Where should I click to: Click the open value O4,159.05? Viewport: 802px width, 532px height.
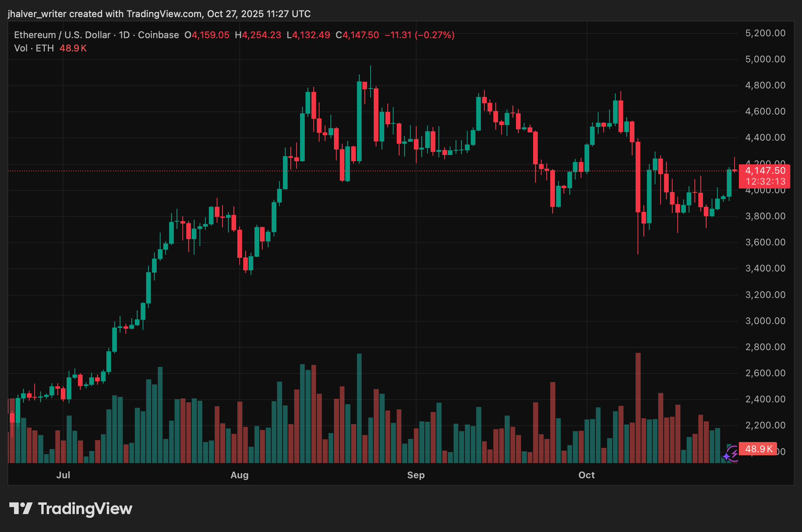206,35
